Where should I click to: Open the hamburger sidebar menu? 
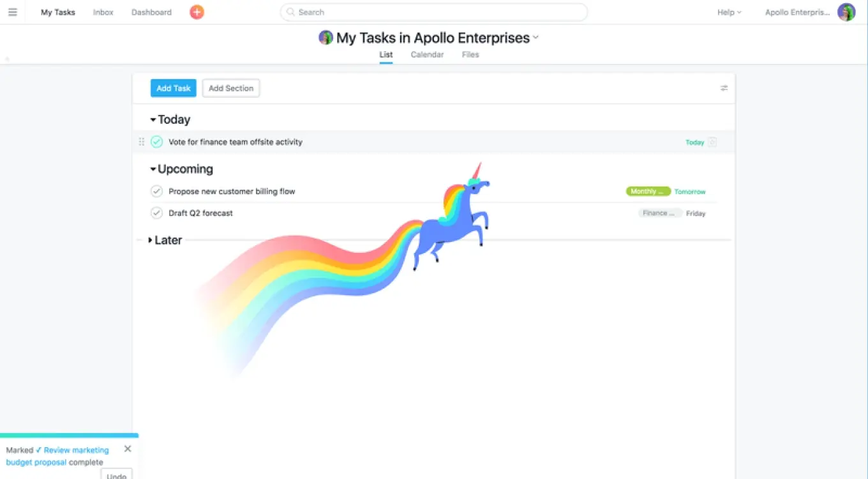(12, 12)
